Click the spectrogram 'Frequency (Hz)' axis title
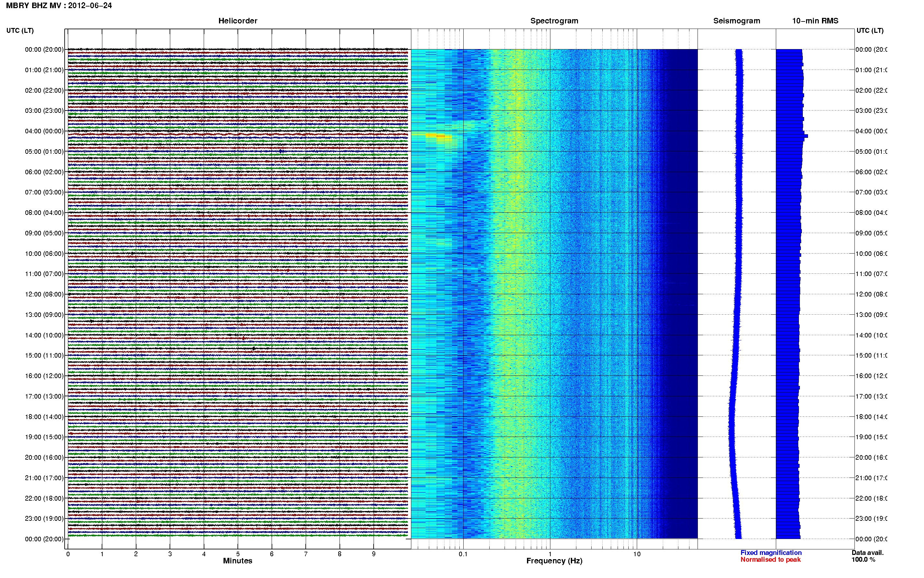 [x=554, y=561]
